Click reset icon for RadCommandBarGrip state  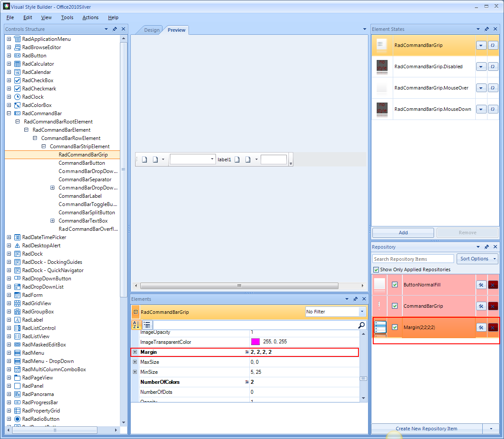pos(493,45)
